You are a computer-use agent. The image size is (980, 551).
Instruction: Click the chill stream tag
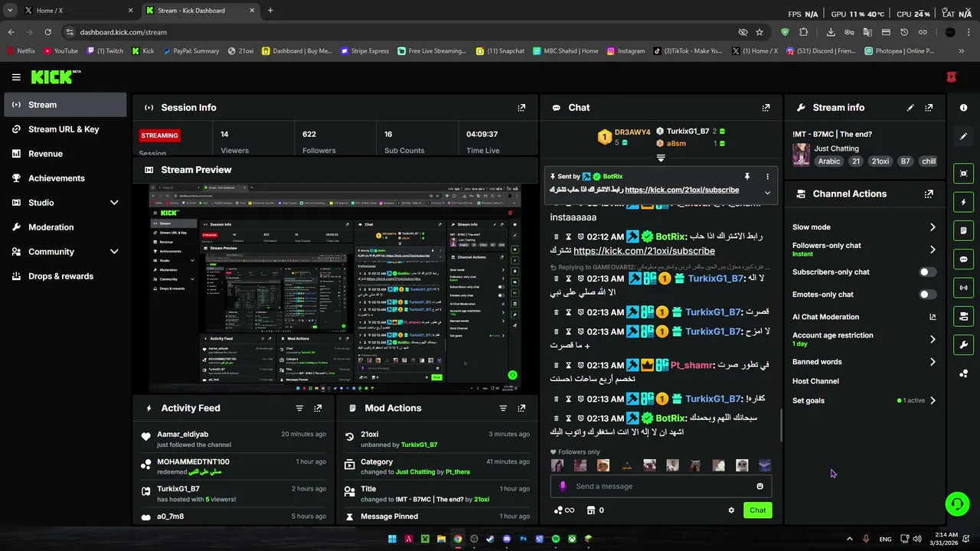tap(929, 161)
